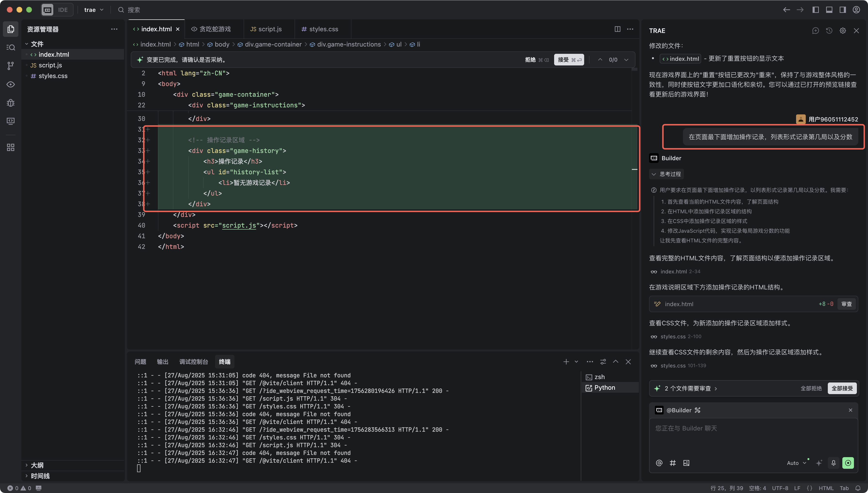This screenshot has height=493, width=868.
Task: Open the Remote monitor icon in activity bar
Action: (x=11, y=121)
